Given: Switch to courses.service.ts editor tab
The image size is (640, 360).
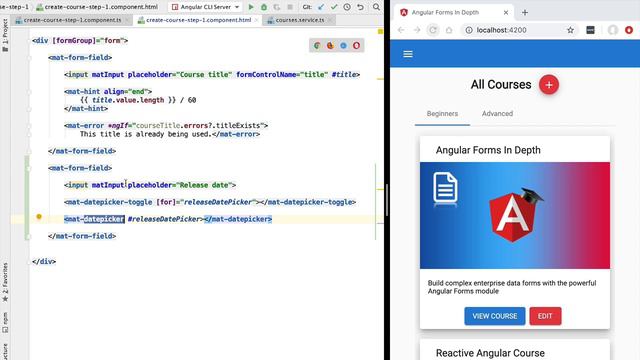Looking at the screenshot, I should (x=300, y=20).
